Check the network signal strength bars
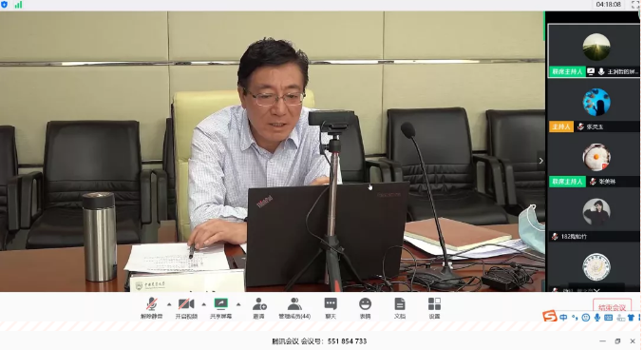The height and width of the screenshot is (350, 644). 18,5
